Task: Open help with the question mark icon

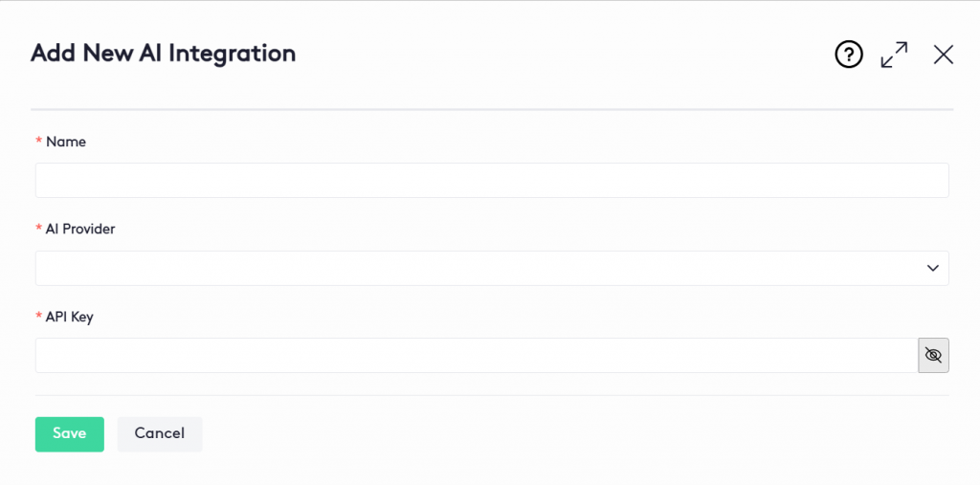Action: click(849, 55)
